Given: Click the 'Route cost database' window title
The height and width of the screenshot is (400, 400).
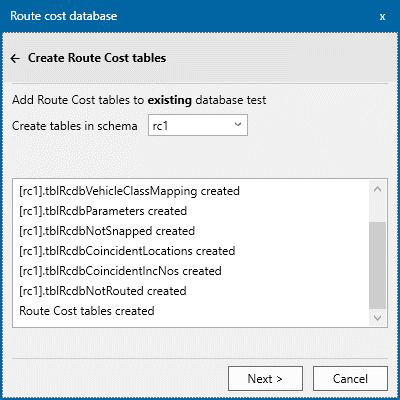Looking at the screenshot, I should point(64,16).
